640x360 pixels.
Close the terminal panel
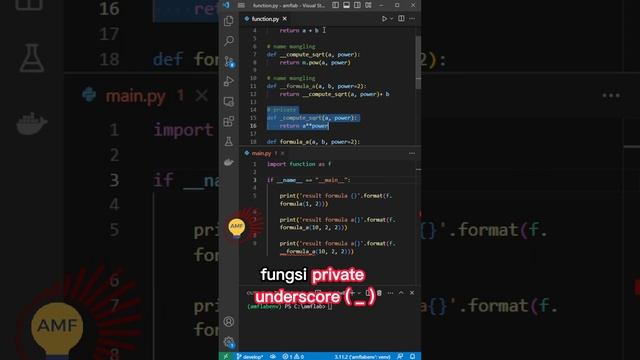412,293
